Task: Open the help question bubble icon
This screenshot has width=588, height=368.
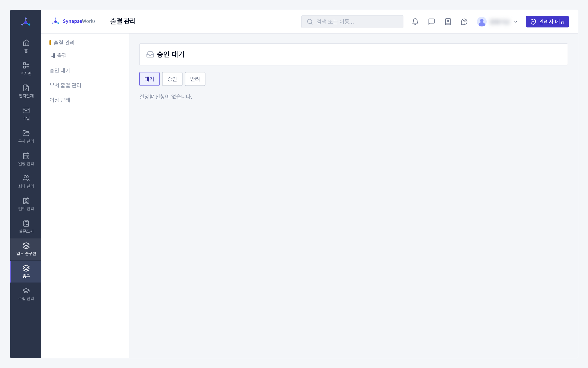Action: click(464, 22)
